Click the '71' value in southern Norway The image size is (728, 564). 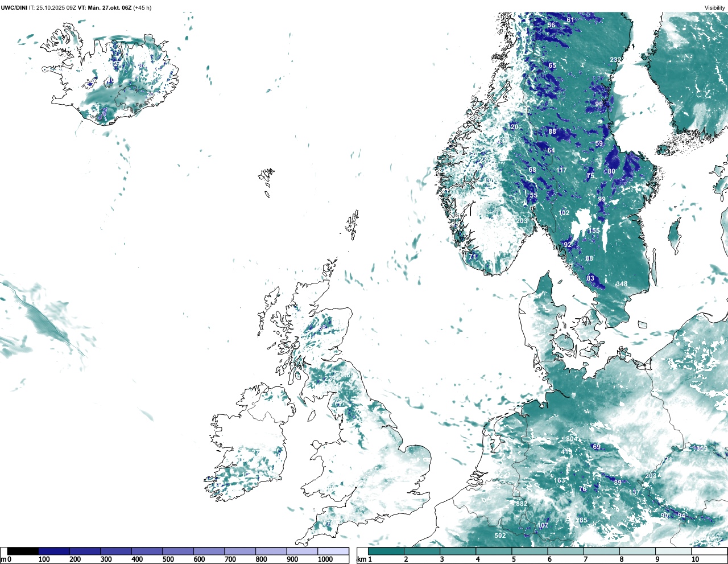(473, 257)
